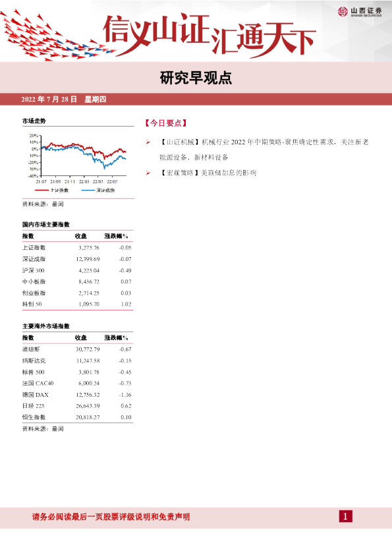
Task: Click the 今日要点 section heading
Action: pos(165,123)
